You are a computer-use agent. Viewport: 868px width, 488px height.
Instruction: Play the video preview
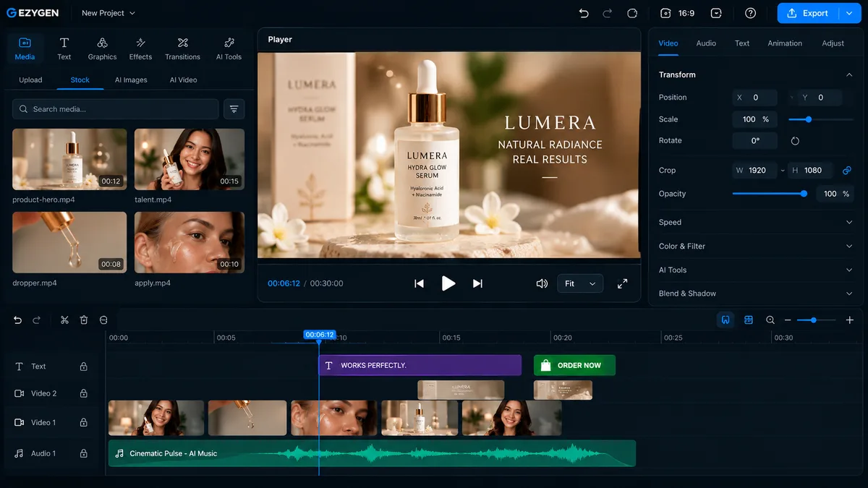[x=448, y=283]
